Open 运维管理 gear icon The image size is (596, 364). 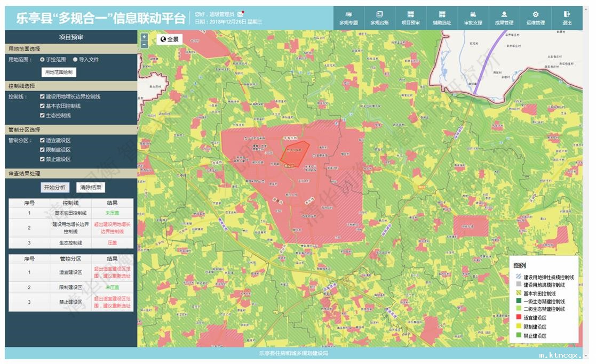click(x=535, y=14)
